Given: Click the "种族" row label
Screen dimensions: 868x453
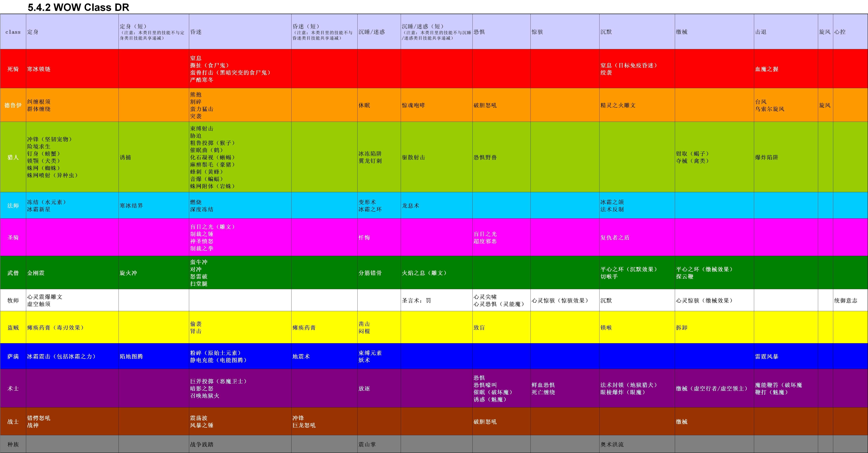Looking at the screenshot, I should (13, 444).
